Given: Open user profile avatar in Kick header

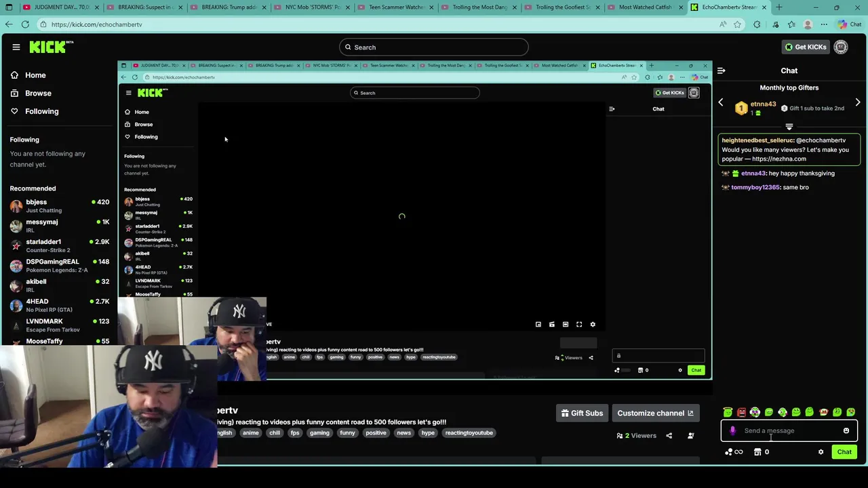Looking at the screenshot, I should click(x=841, y=47).
